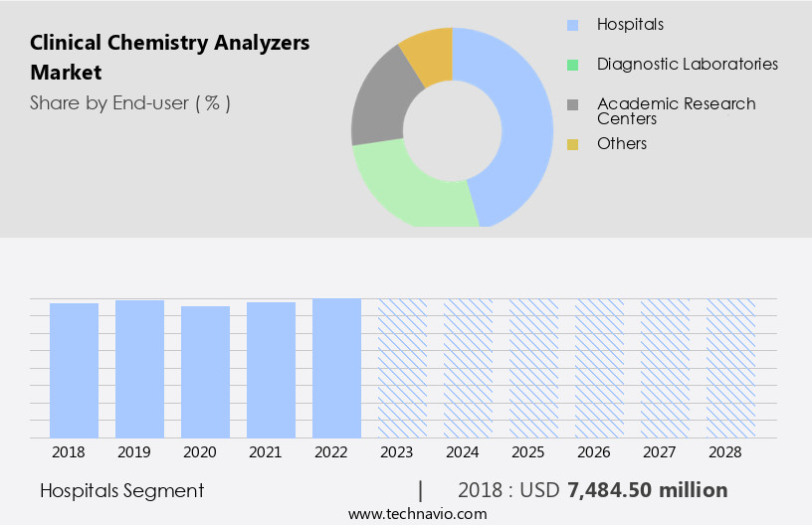
Task: Click the solid bar for 2018
Action: [74, 370]
